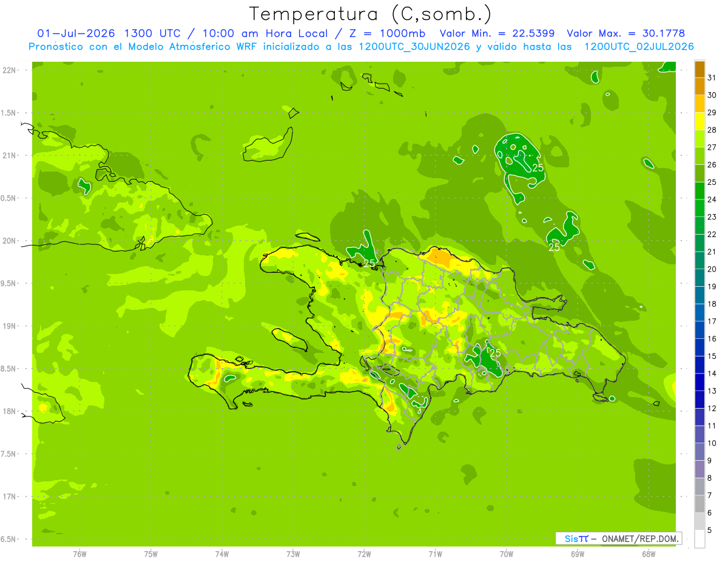Click the colorbar segment between 27 and 26
The image size is (728, 562).
699,156
